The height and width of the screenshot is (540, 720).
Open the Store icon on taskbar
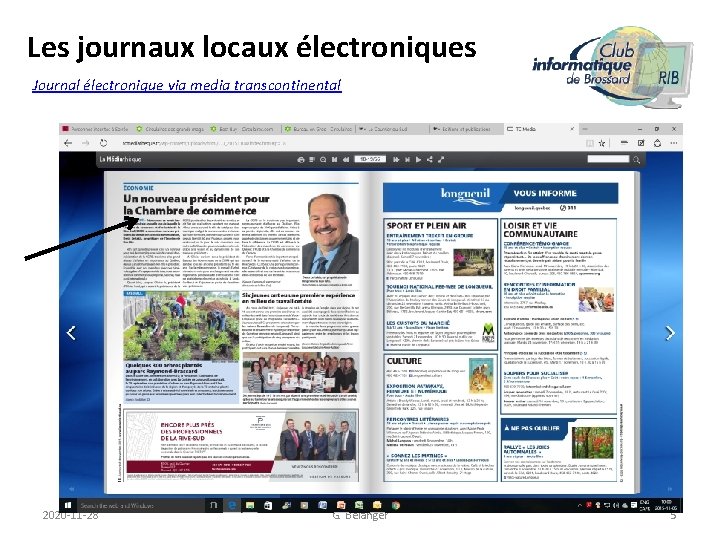(x=268, y=505)
